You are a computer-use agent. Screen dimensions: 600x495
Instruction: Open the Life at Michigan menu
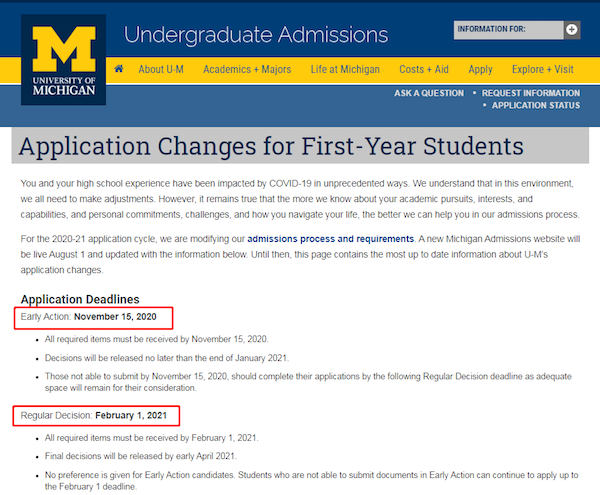[x=345, y=70]
